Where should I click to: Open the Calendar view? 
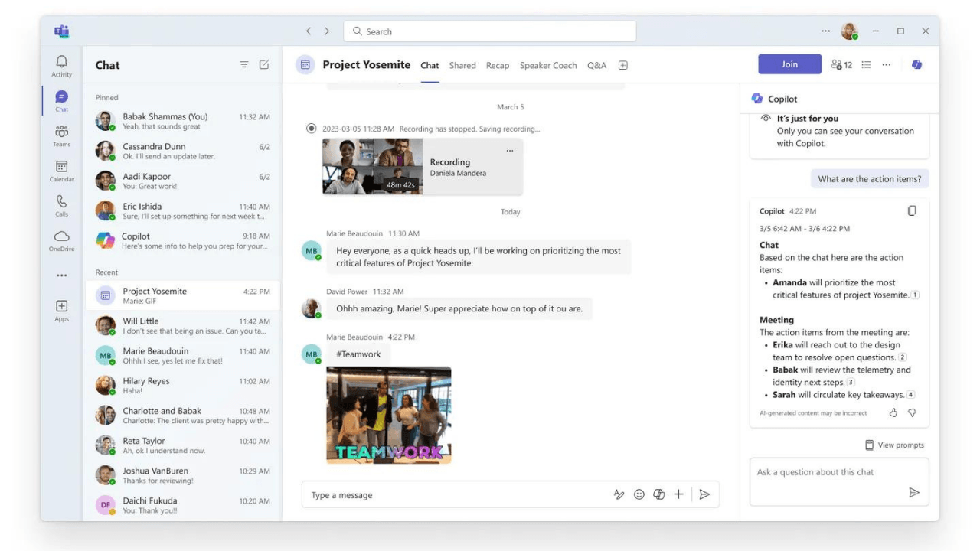(61, 171)
